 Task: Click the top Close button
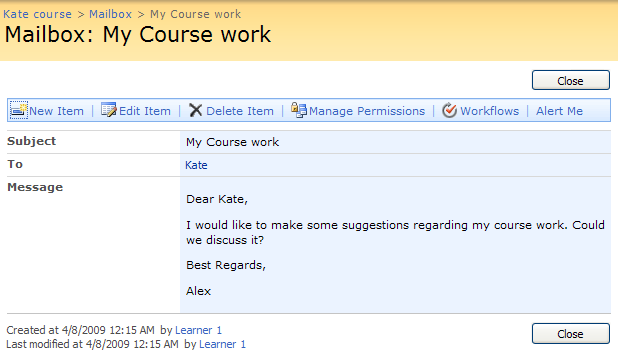coord(571,81)
